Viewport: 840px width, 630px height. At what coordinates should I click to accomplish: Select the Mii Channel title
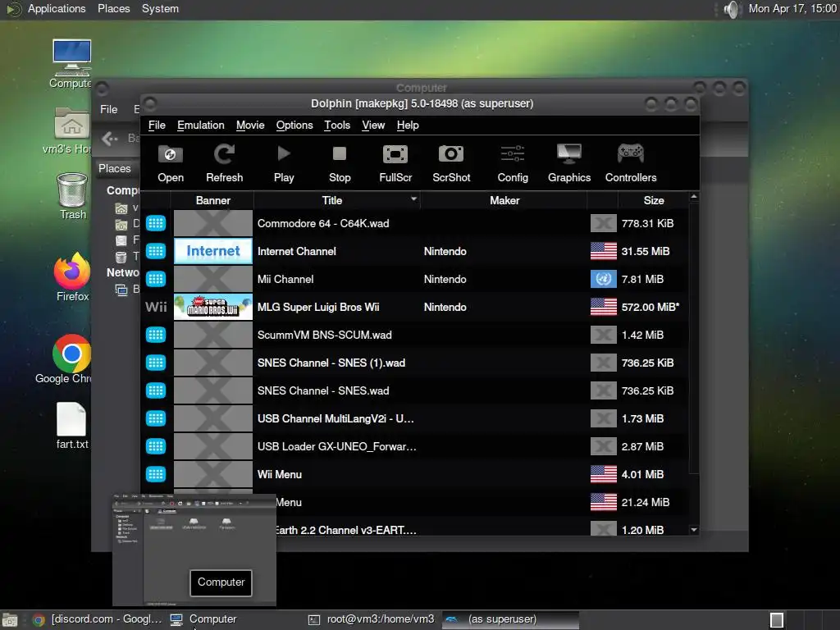click(285, 279)
